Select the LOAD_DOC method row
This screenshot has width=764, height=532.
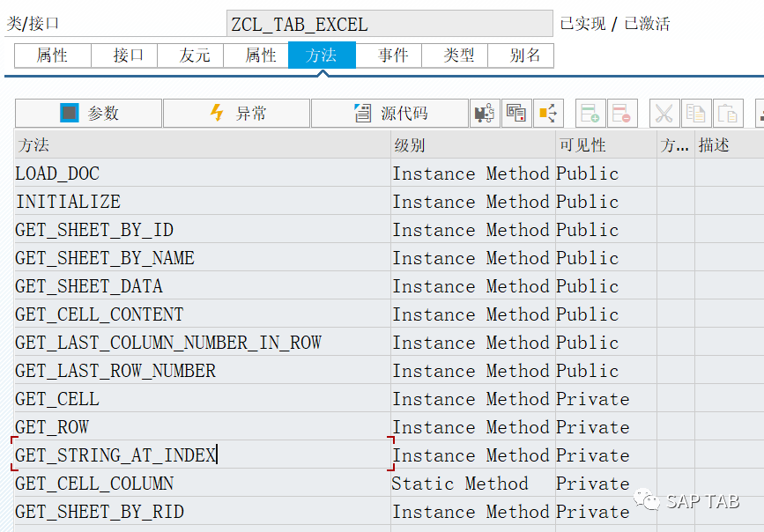point(203,174)
